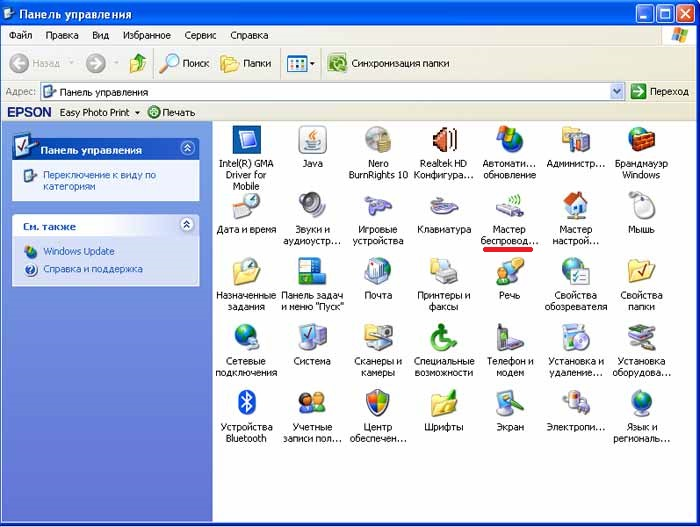Click Переключение к виду по категориям link
The width and height of the screenshot is (700, 527).
(99, 180)
